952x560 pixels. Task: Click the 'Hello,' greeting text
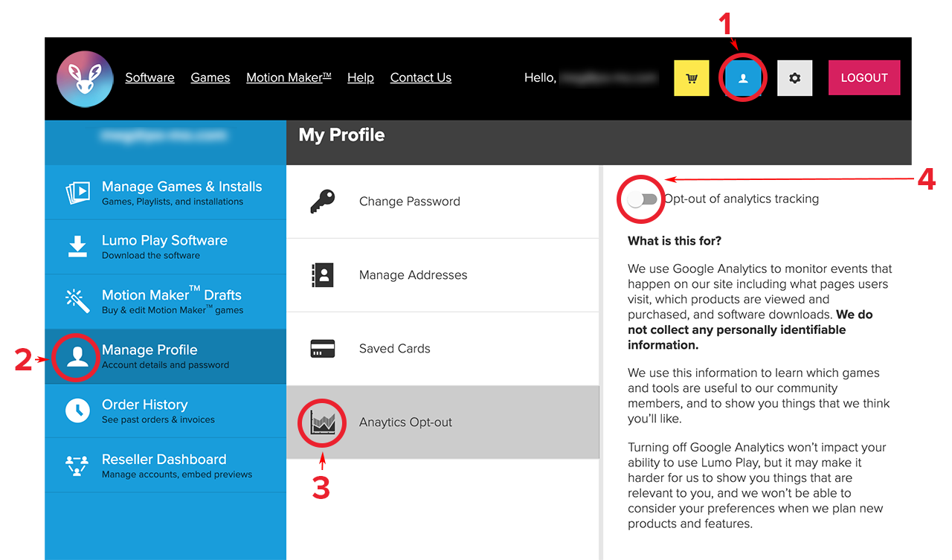pyautogui.click(x=540, y=77)
